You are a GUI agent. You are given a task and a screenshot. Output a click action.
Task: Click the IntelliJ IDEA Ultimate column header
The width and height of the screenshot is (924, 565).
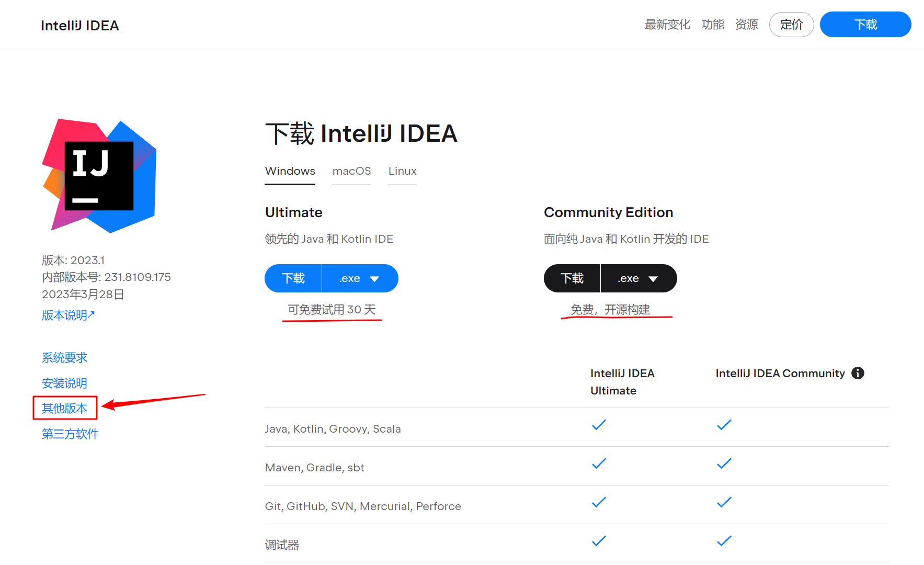622,382
